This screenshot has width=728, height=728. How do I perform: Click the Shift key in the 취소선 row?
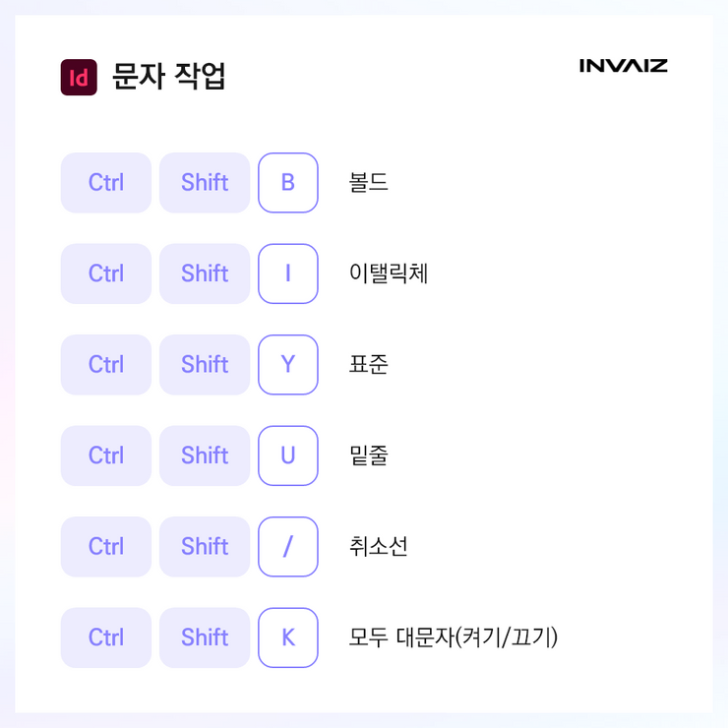pos(205,546)
